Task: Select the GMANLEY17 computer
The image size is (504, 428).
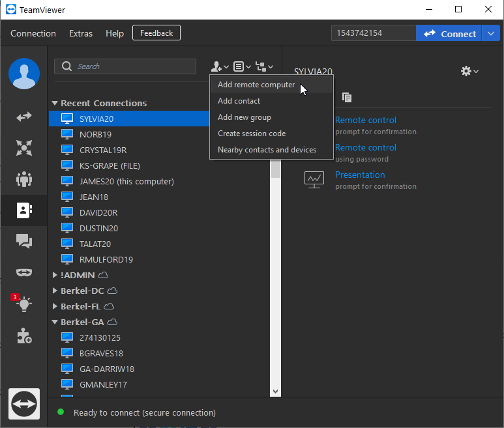Action: [x=160, y=384]
